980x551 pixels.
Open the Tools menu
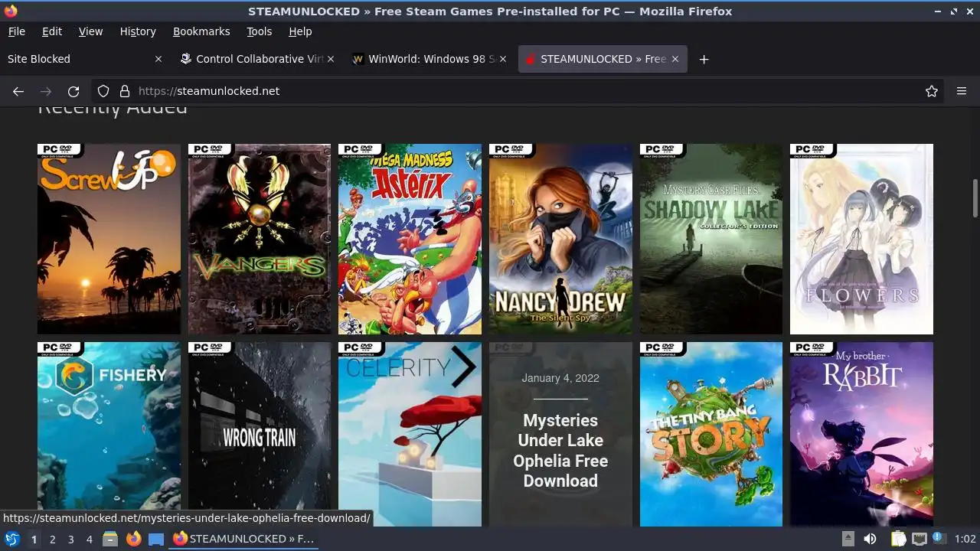(x=259, y=31)
